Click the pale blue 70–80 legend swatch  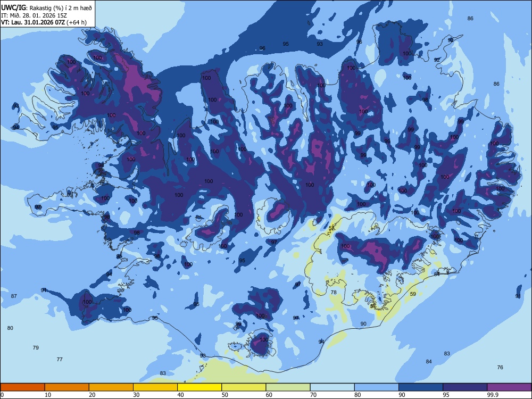[332, 387]
